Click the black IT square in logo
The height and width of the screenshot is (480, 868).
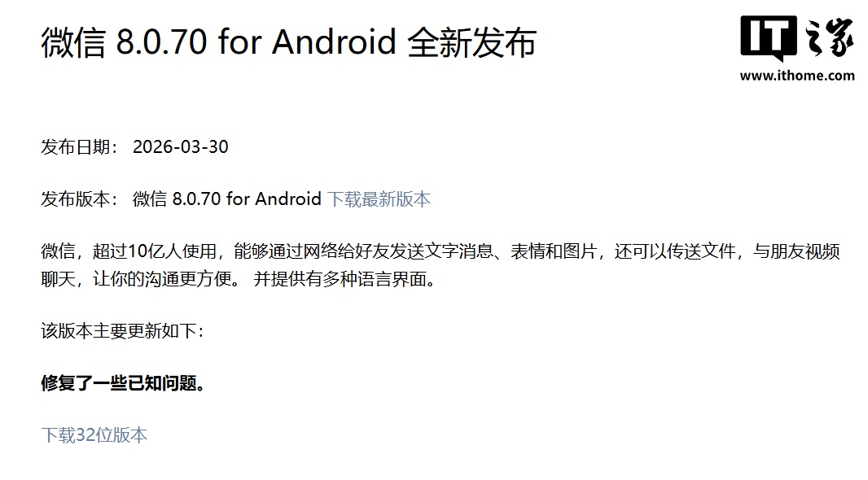pyautogui.click(x=769, y=37)
